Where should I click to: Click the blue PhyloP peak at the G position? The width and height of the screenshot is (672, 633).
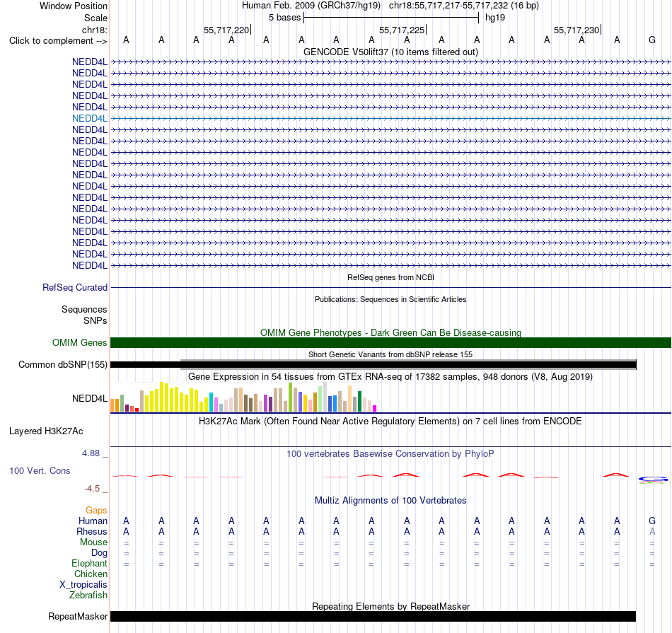[x=653, y=479]
